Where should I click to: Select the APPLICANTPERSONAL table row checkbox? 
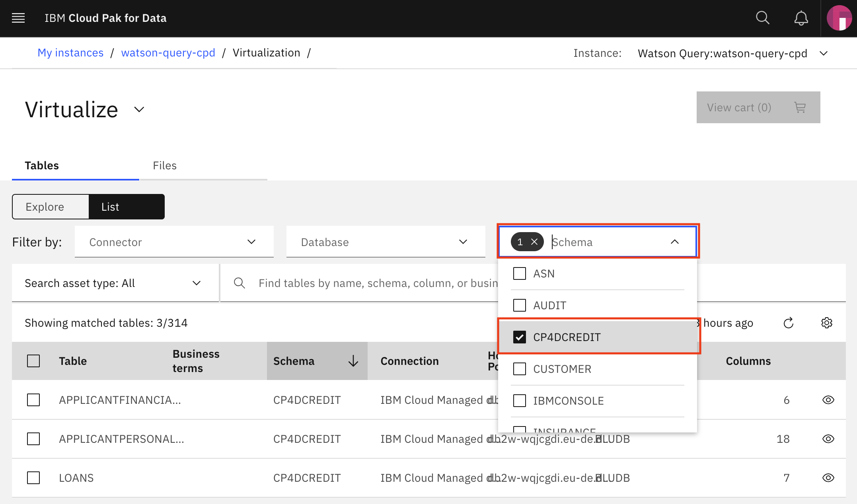pyautogui.click(x=33, y=439)
